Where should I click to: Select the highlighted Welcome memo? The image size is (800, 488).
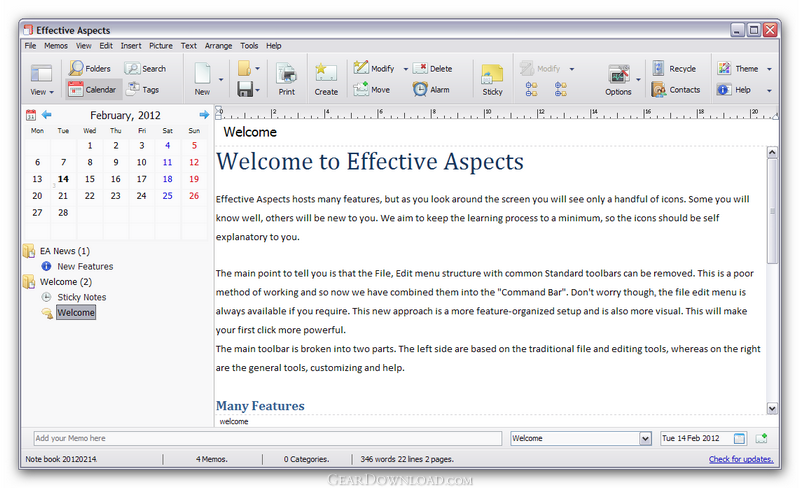click(76, 312)
